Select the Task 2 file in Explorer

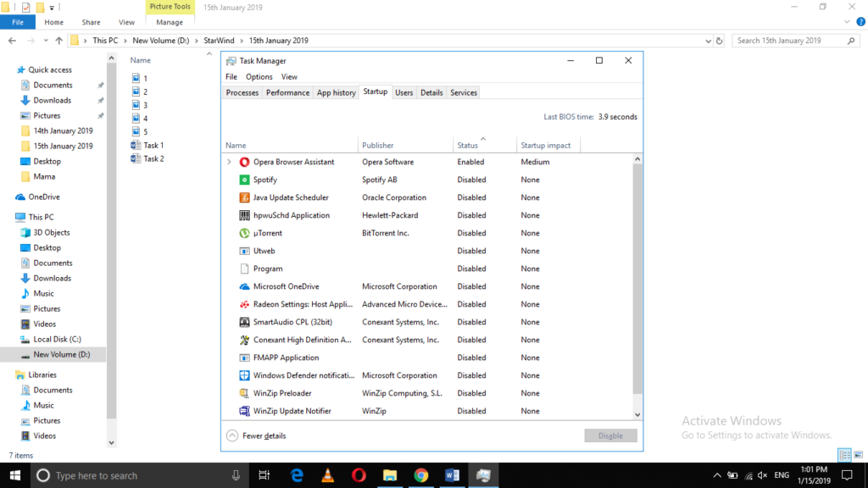click(147, 158)
